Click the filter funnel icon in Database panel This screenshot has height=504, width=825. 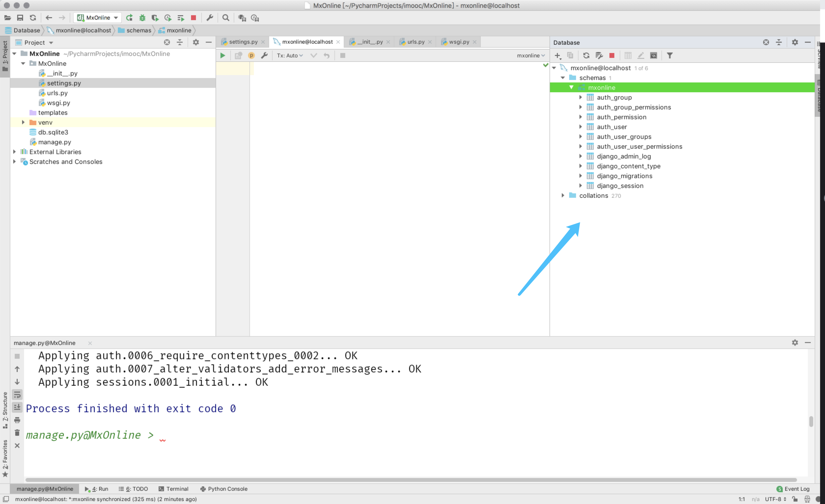pyautogui.click(x=669, y=55)
